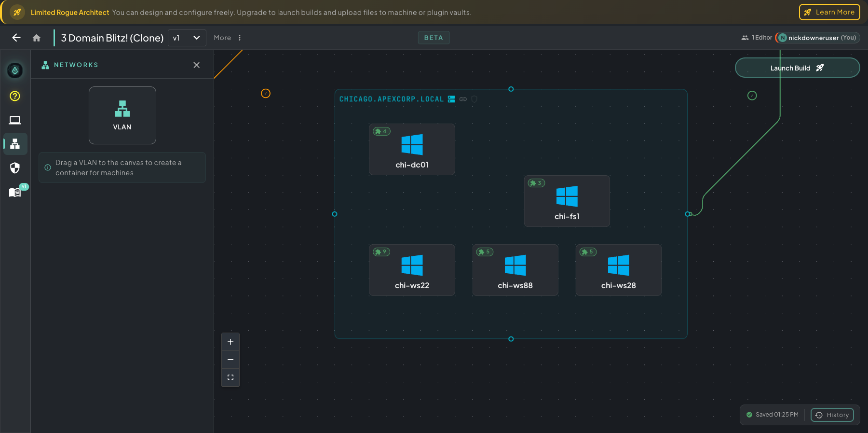The image size is (868, 433).
Task: Click the domain's left connection handle
Action: tap(335, 214)
